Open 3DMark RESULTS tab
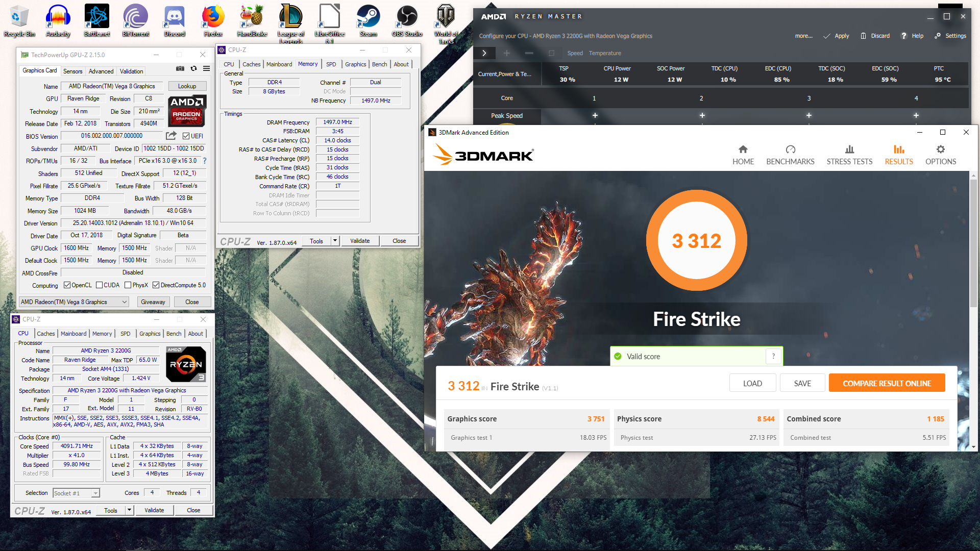Screen dimensions: 980x551 tap(899, 155)
